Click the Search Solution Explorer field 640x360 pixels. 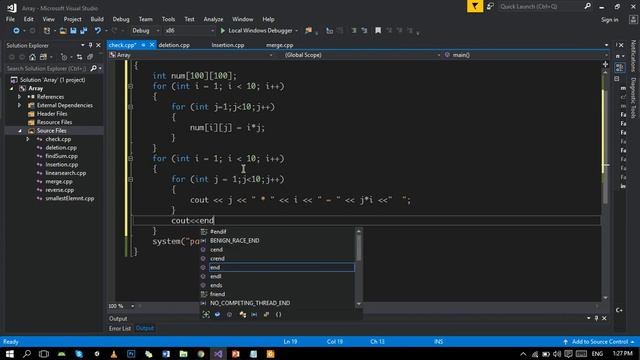47,69
